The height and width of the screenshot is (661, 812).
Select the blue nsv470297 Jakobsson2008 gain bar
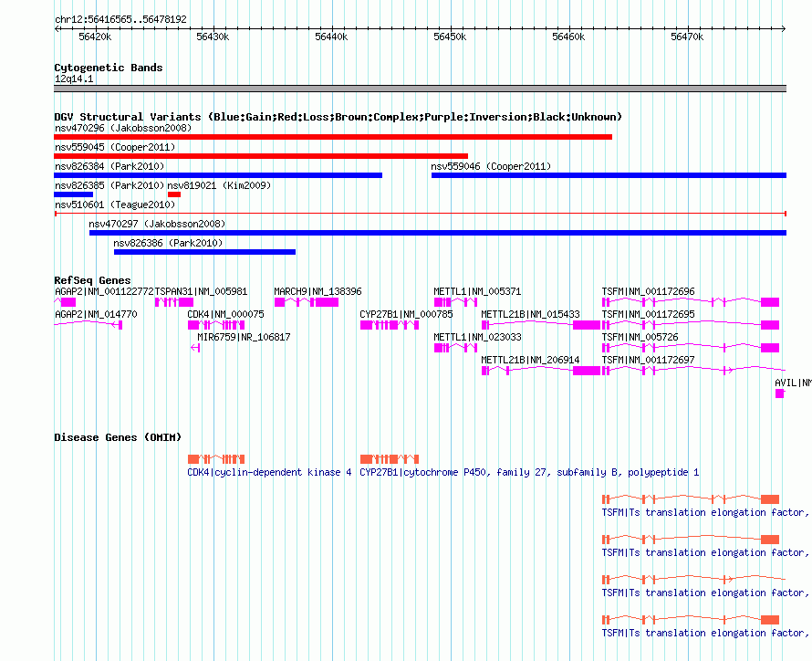[x=438, y=233]
